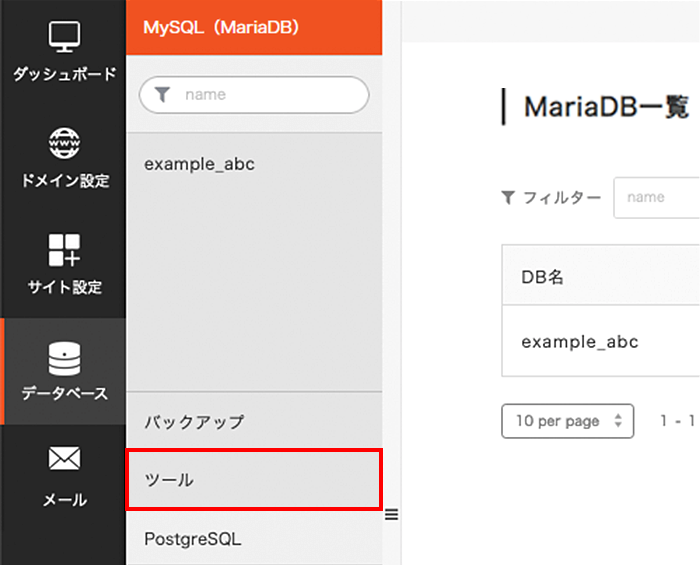Open the メール envelope icon

[x=64, y=458]
